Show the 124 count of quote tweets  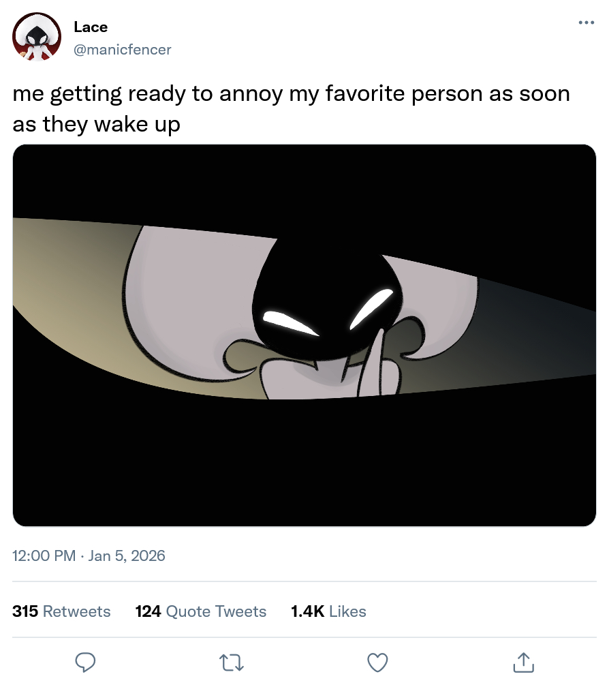(x=148, y=611)
